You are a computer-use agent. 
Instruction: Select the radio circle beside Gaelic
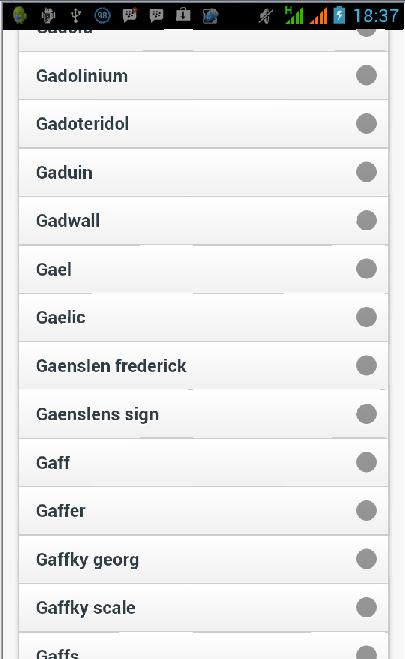pyautogui.click(x=366, y=317)
